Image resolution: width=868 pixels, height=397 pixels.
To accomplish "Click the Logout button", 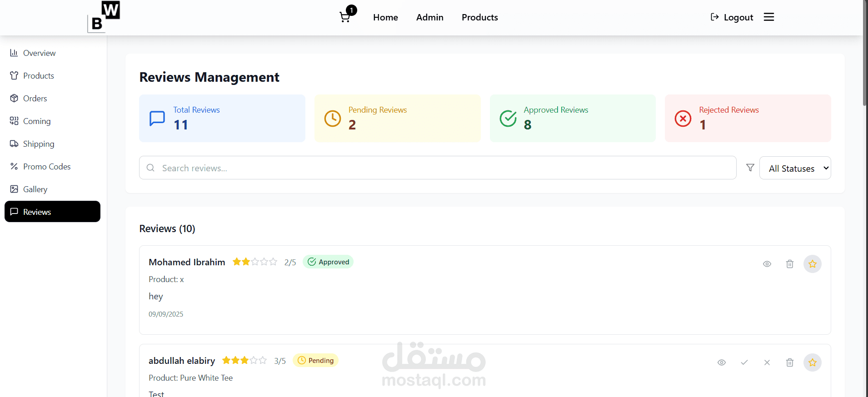I will point(732,17).
